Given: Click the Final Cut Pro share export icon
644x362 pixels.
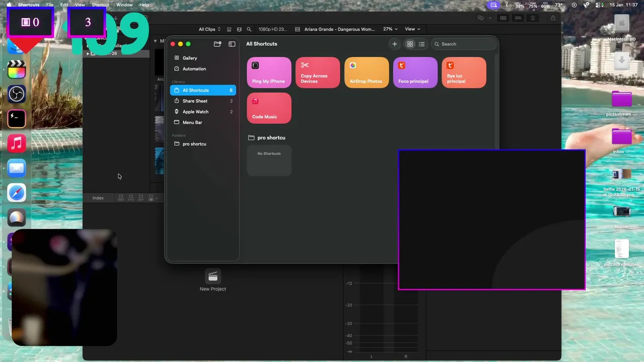Looking at the screenshot, I should click(x=553, y=18).
